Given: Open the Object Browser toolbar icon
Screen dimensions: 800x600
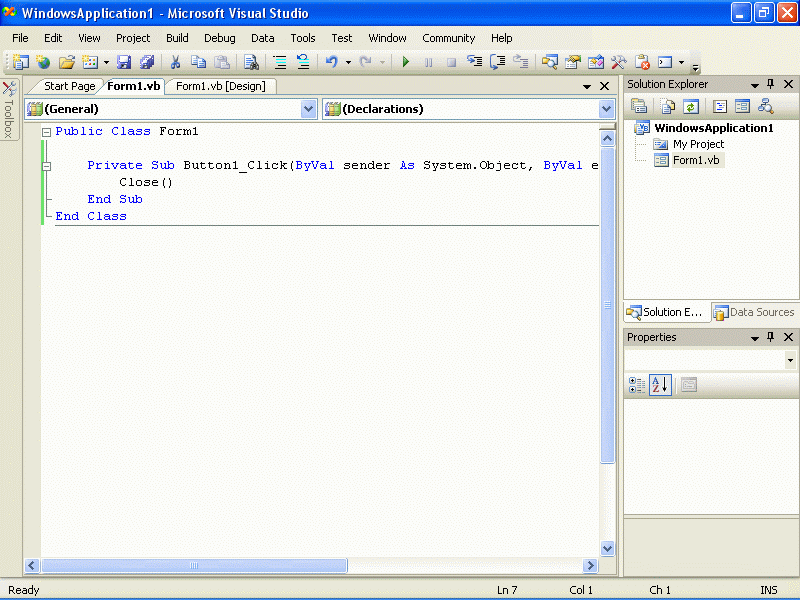Looking at the screenshot, I should pyautogui.click(x=595, y=62).
